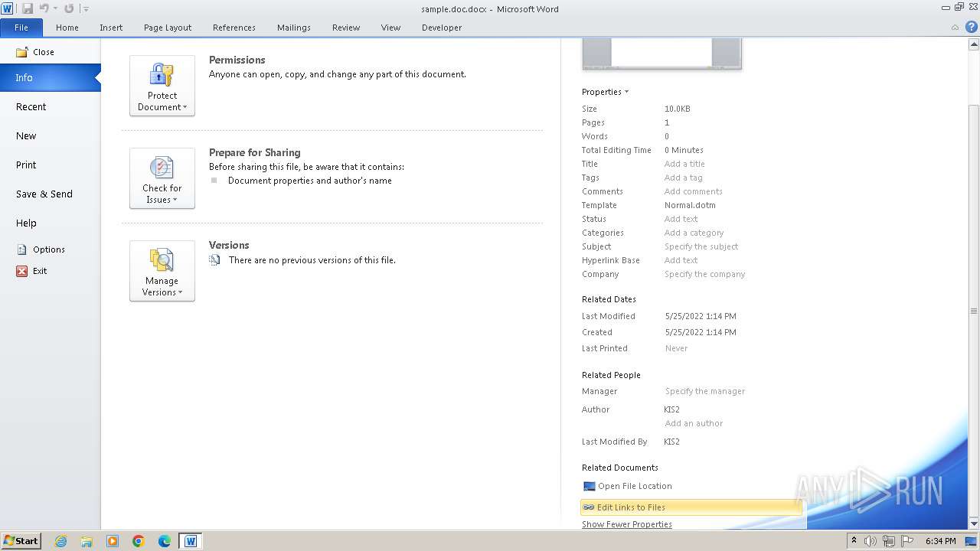Click the Specify the company field
Viewport: 980px width, 551px height.
coord(704,274)
